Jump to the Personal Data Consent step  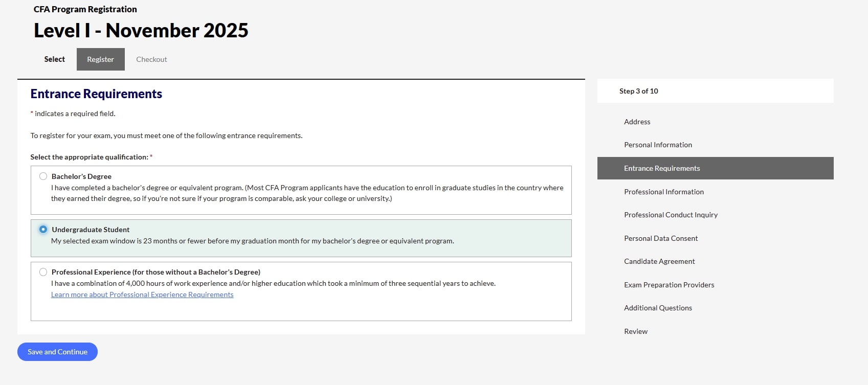click(661, 238)
